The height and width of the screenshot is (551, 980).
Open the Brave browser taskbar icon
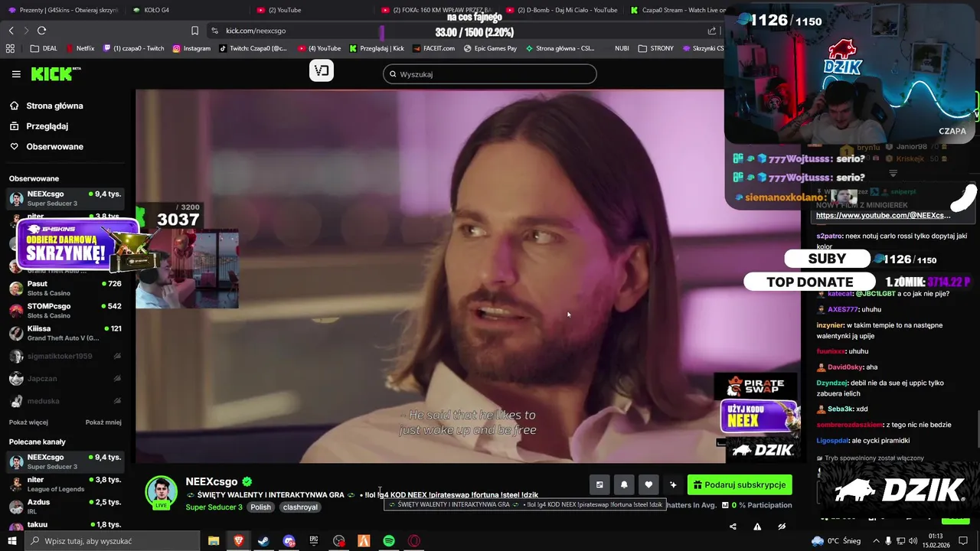(239, 541)
